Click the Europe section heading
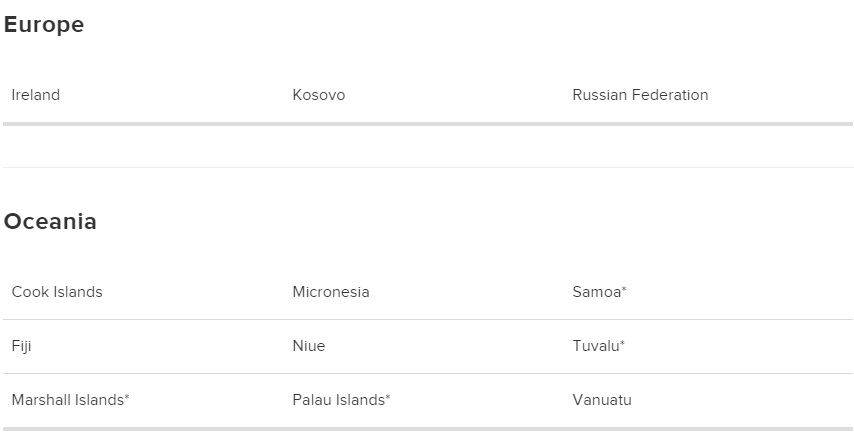 click(44, 25)
